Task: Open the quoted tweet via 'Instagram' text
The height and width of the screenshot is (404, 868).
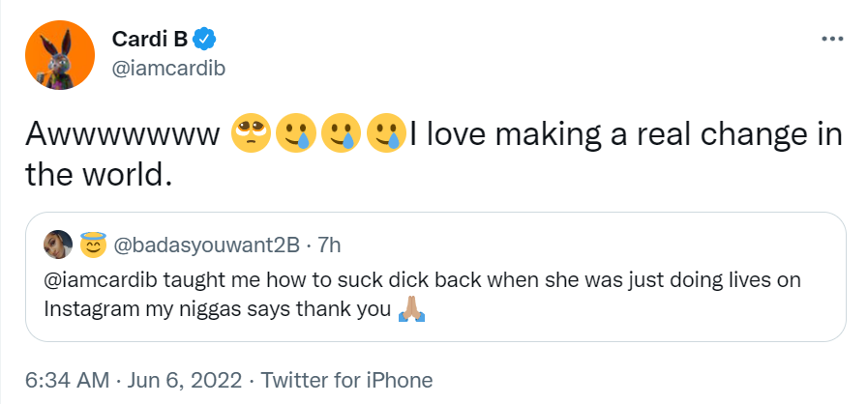Action: (88, 309)
